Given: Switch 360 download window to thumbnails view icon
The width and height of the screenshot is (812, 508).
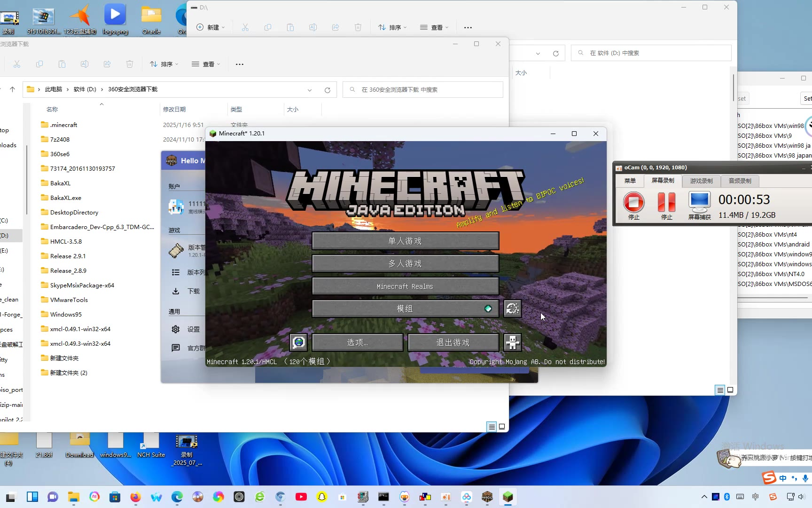Looking at the screenshot, I should [x=502, y=427].
